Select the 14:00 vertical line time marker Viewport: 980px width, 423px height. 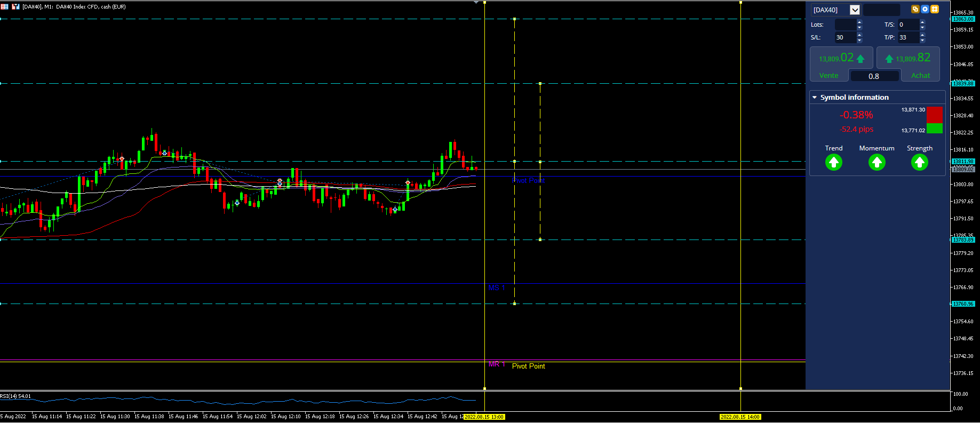(x=740, y=417)
